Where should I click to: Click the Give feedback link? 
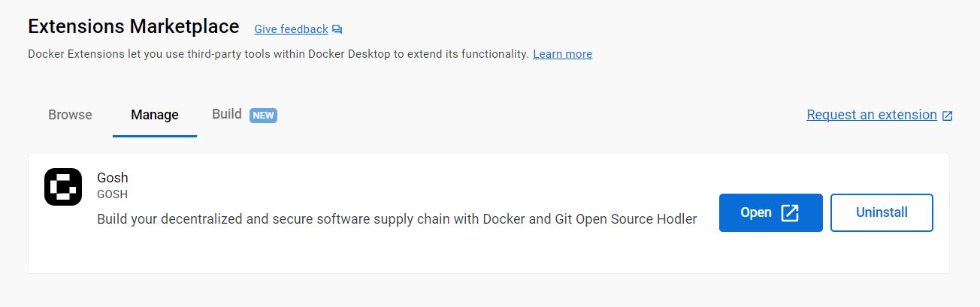(291, 29)
